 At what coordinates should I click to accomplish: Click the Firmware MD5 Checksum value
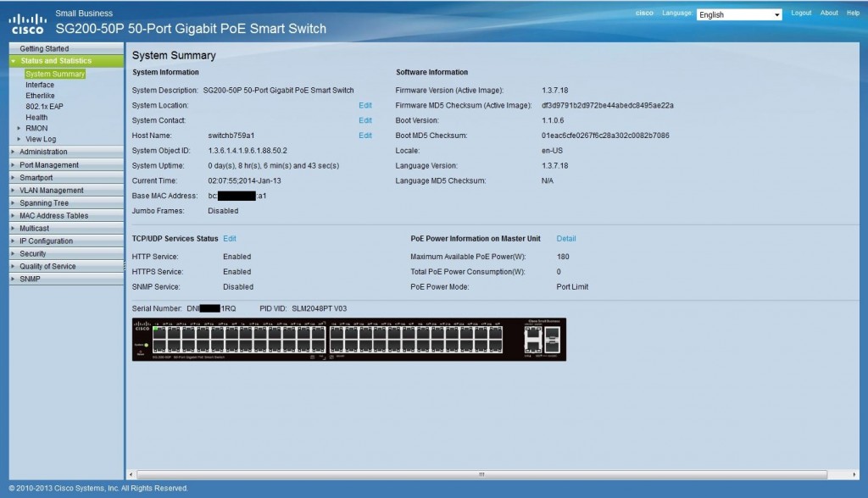(607, 105)
